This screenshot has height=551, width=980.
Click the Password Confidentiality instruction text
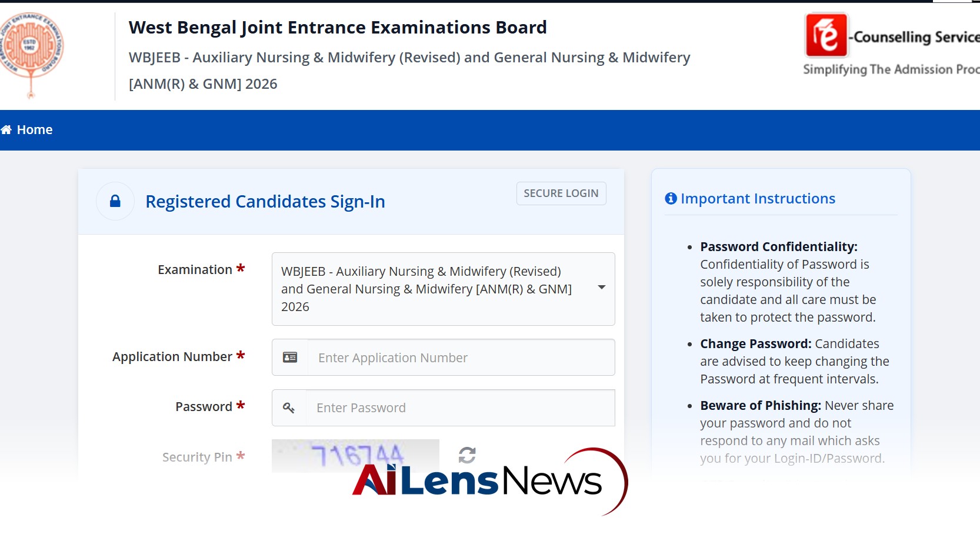788,282
